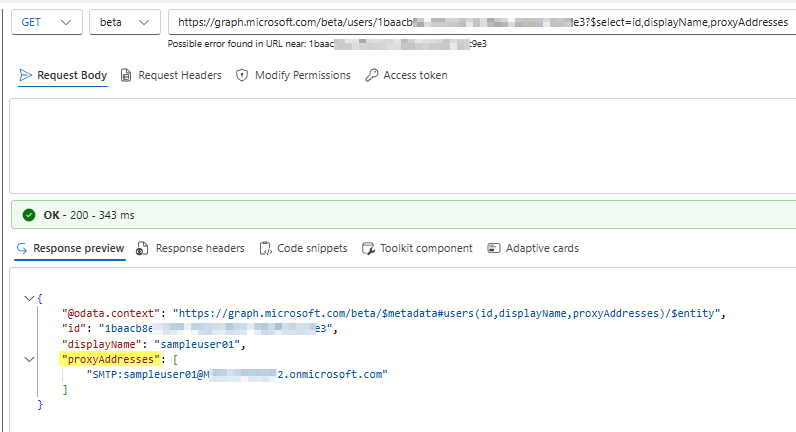This screenshot has width=796, height=432.
Task: Click the Toolkit component icon
Action: (x=369, y=248)
